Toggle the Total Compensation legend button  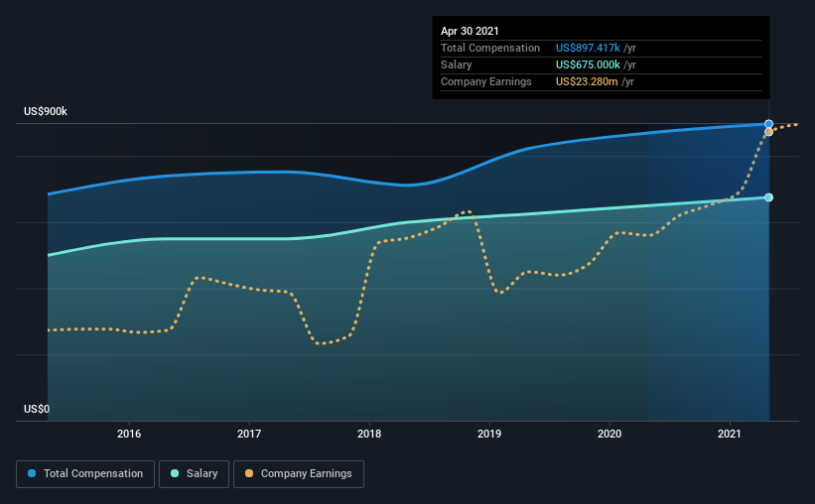[85, 474]
